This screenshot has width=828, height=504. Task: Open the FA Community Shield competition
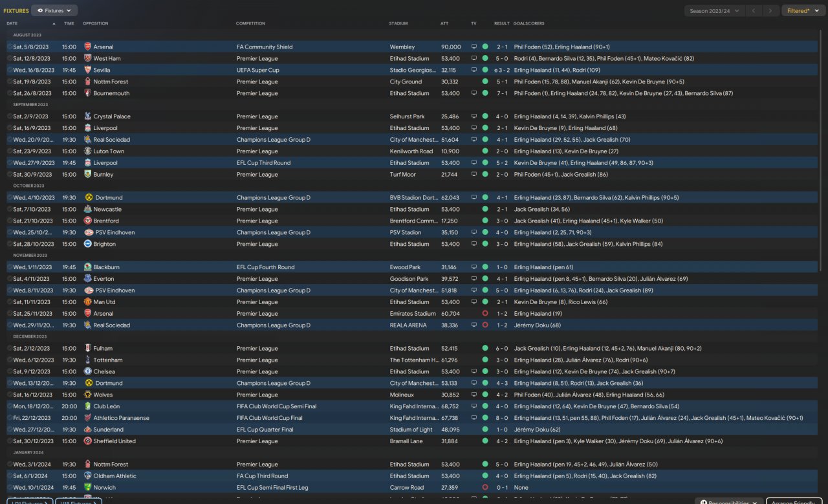point(265,47)
